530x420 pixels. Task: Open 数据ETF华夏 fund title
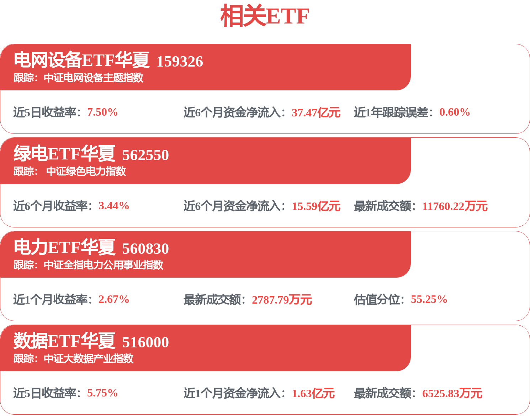click(x=64, y=341)
